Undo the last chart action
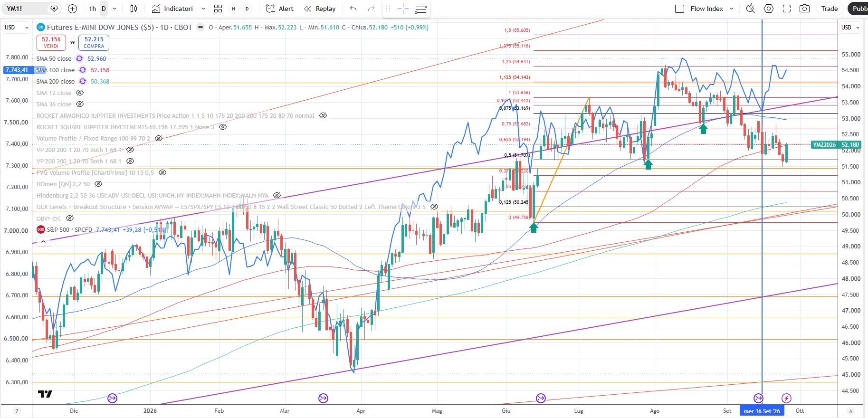 coord(353,9)
